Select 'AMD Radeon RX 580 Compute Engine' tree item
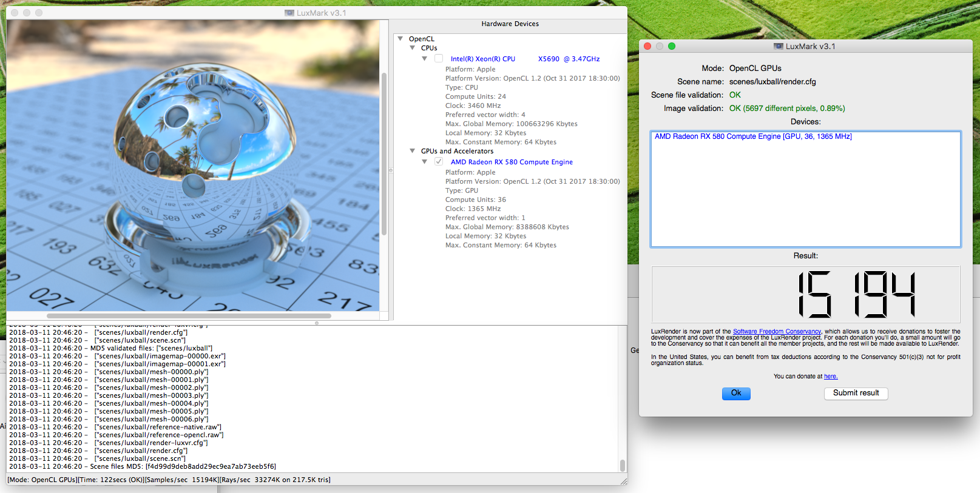980x493 pixels. [512, 162]
